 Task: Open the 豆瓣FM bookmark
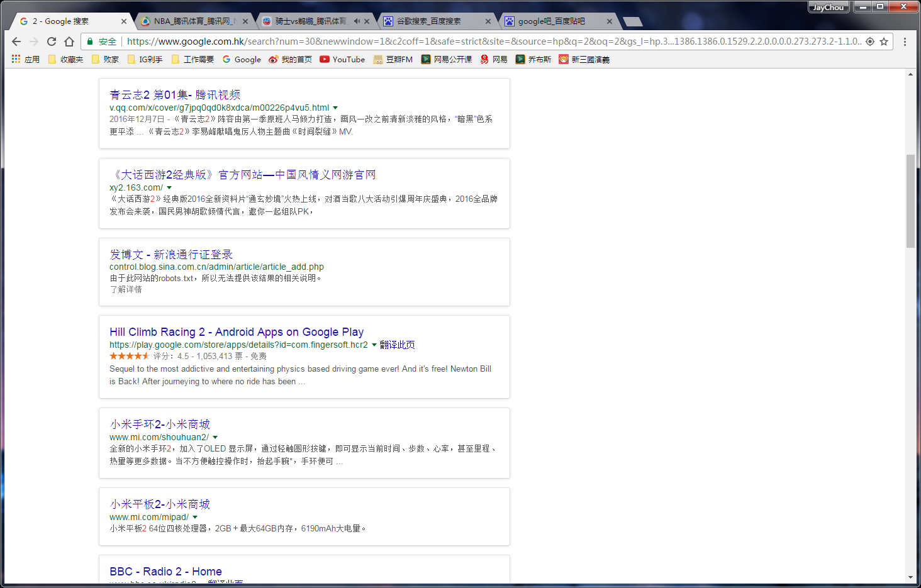tap(393, 59)
